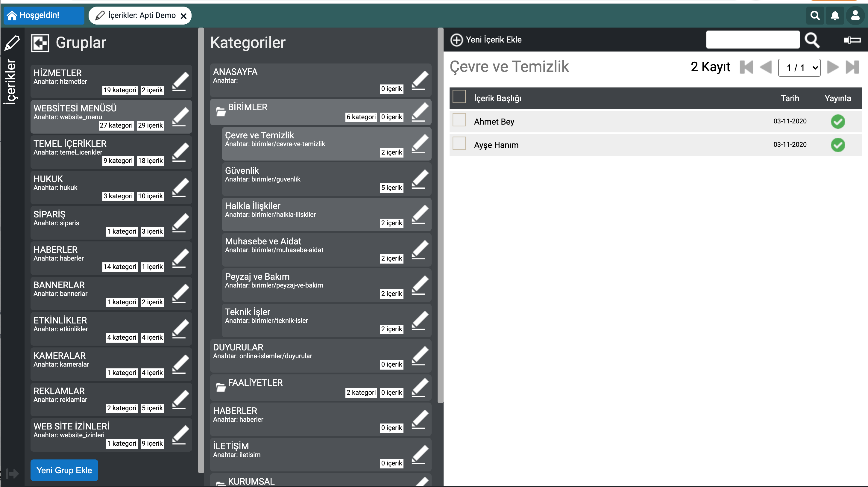
Task: Expand the KURUMSAL folder
Action: [x=221, y=483]
